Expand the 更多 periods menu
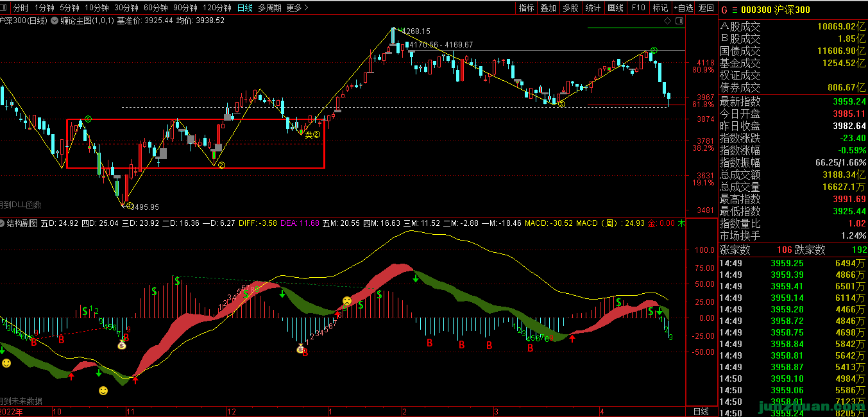This screenshot has height=417, width=868. click(297, 8)
